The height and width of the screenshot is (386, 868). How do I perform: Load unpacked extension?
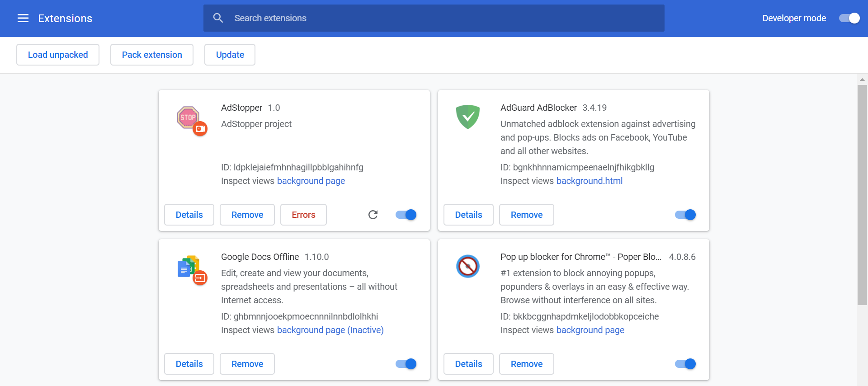(58, 55)
